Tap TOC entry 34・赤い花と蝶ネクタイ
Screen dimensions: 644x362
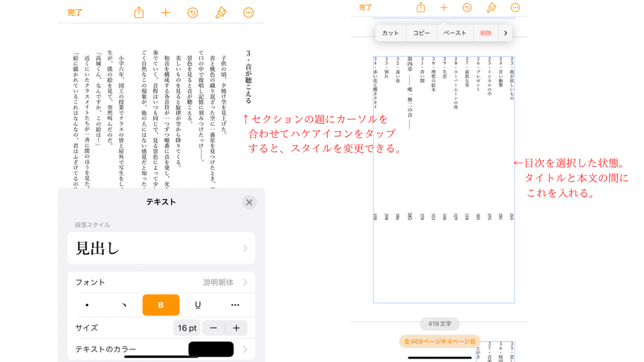(375, 83)
